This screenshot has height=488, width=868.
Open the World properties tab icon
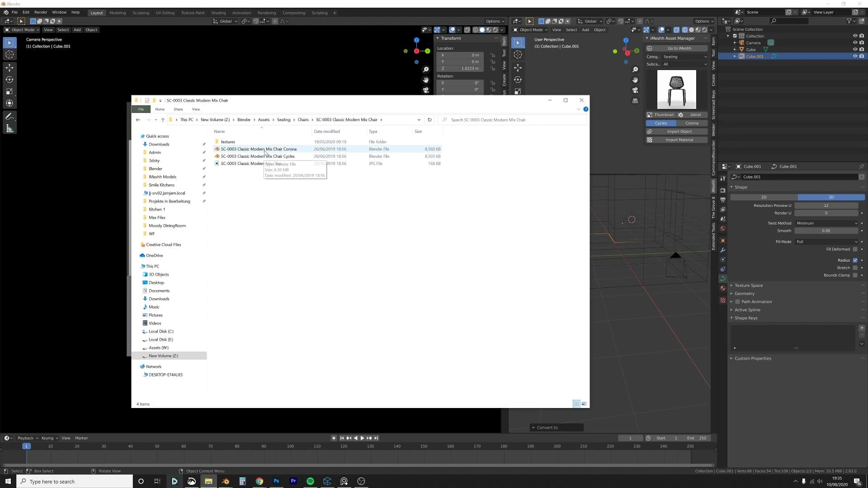coord(723,229)
